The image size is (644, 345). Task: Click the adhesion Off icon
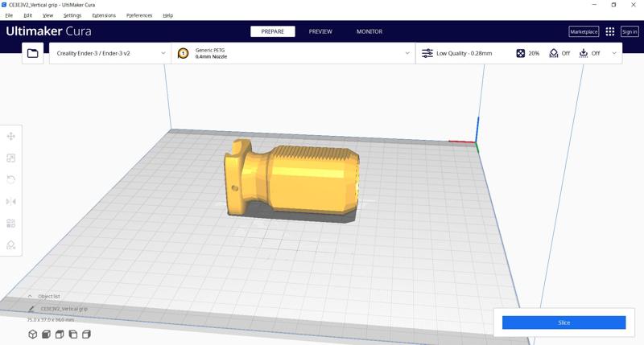(584, 53)
